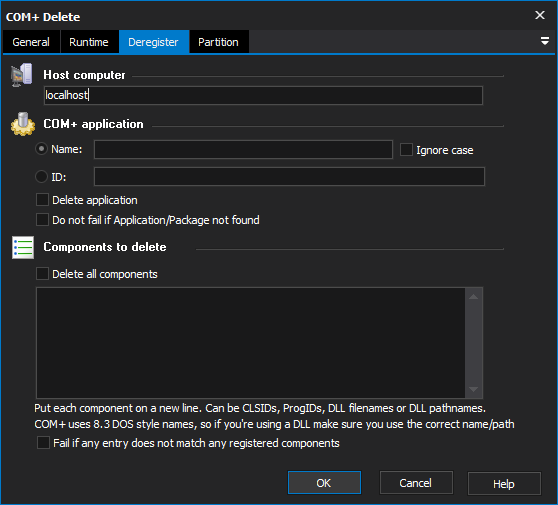Image resolution: width=558 pixels, height=505 pixels.
Task: Click the Cancel button
Action: (x=416, y=483)
